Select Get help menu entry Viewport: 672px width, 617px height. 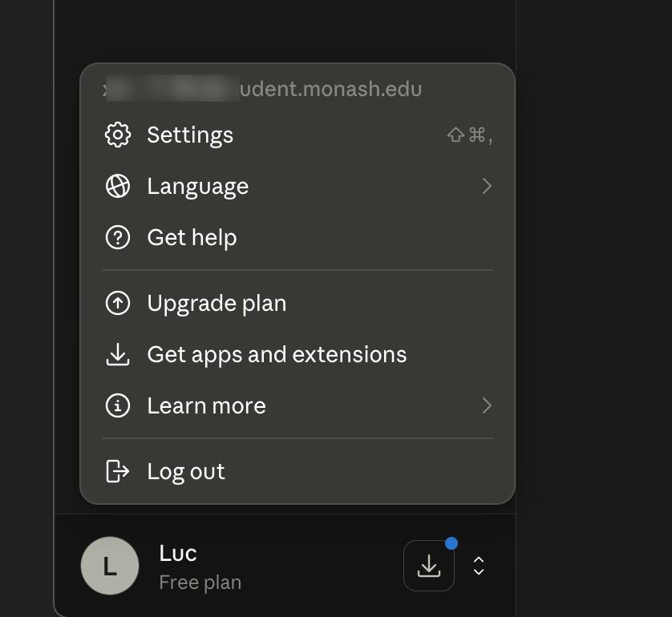click(x=298, y=237)
